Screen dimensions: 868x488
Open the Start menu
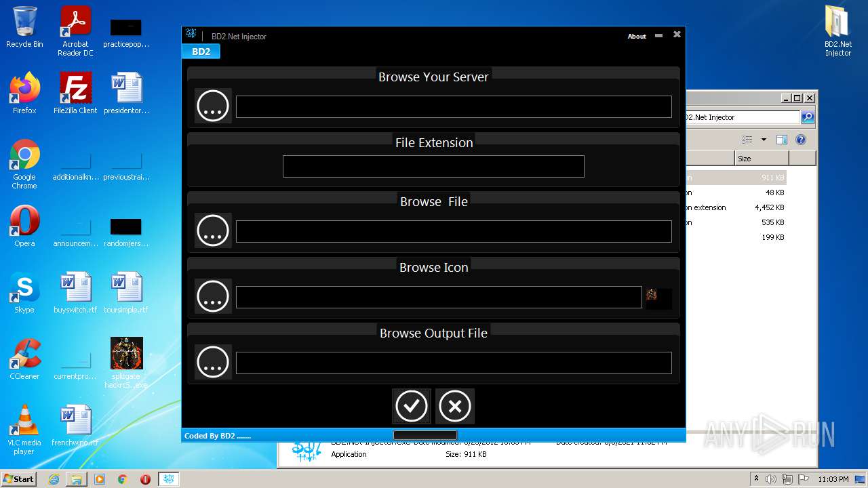[19, 479]
